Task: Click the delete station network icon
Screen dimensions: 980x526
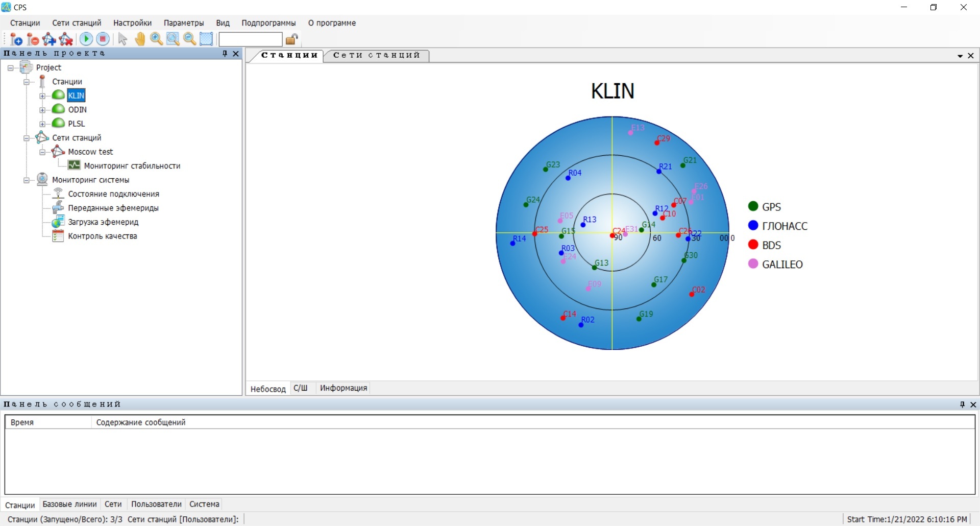Action: pyautogui.click(x=66, y=39)
